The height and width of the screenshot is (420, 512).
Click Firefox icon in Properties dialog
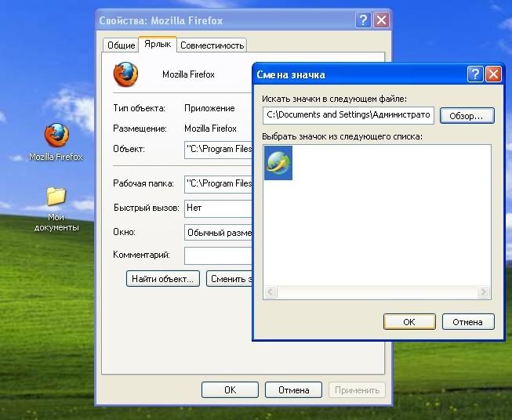[x=125, y=74]
